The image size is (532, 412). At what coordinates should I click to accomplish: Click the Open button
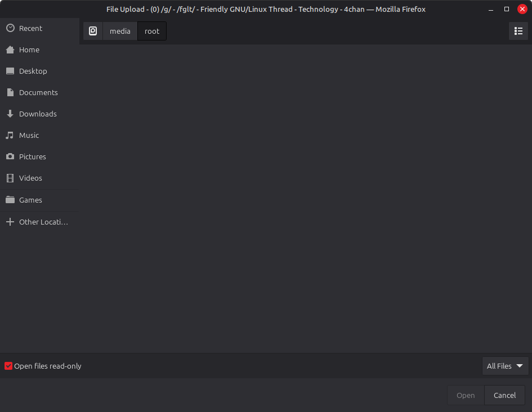(x=466, y=395)
